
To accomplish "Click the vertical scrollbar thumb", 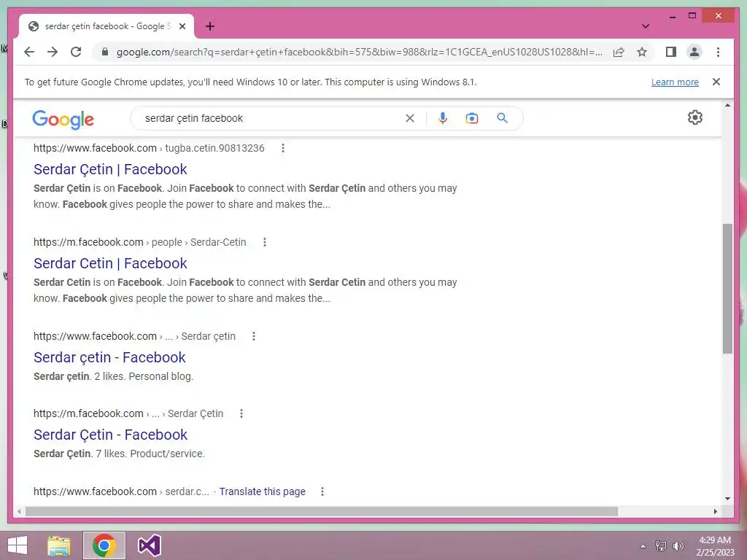I will click(727, 289).
